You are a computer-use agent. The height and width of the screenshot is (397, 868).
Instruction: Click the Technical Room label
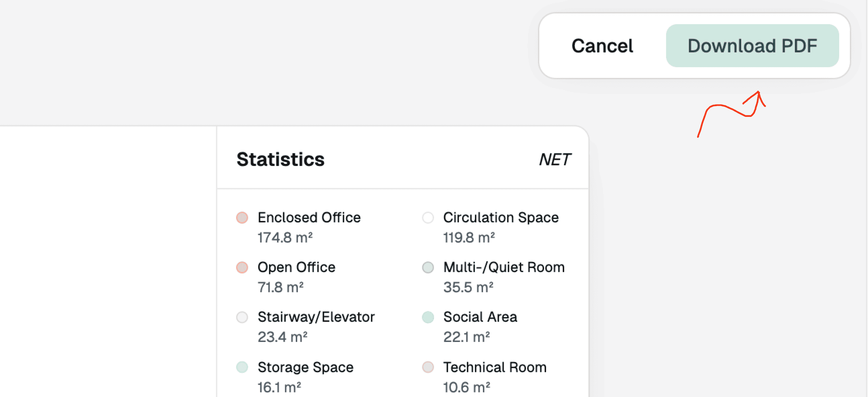pos(495,367)
